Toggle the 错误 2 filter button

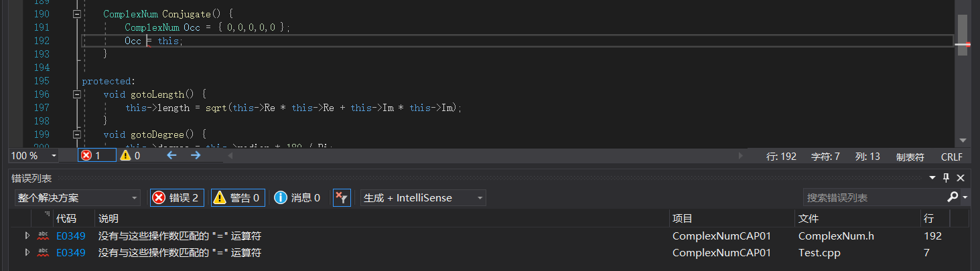(177, 197)
